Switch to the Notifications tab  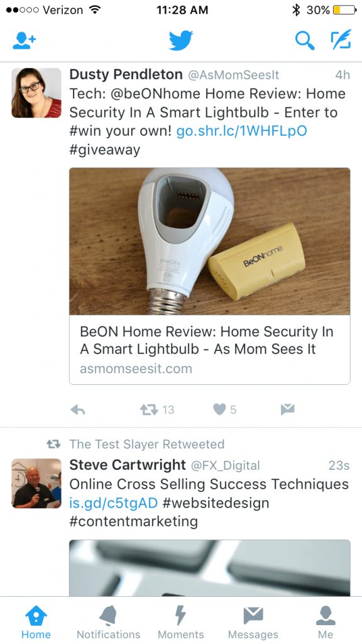click(108, 622)
